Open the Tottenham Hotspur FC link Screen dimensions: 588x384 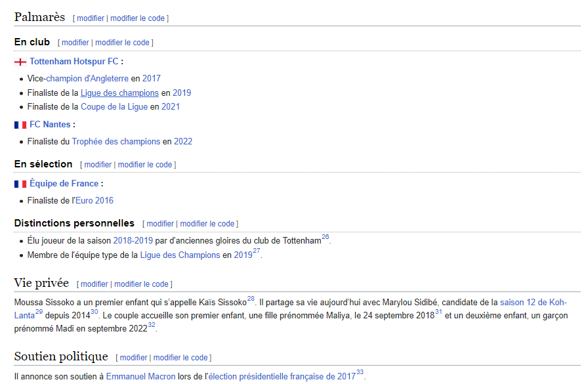(74, 62)
